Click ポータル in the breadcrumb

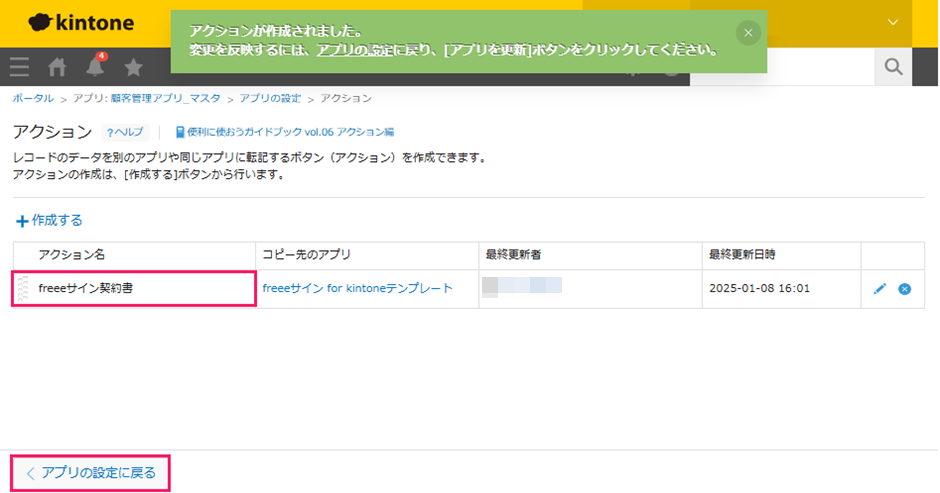click(33, 98)
